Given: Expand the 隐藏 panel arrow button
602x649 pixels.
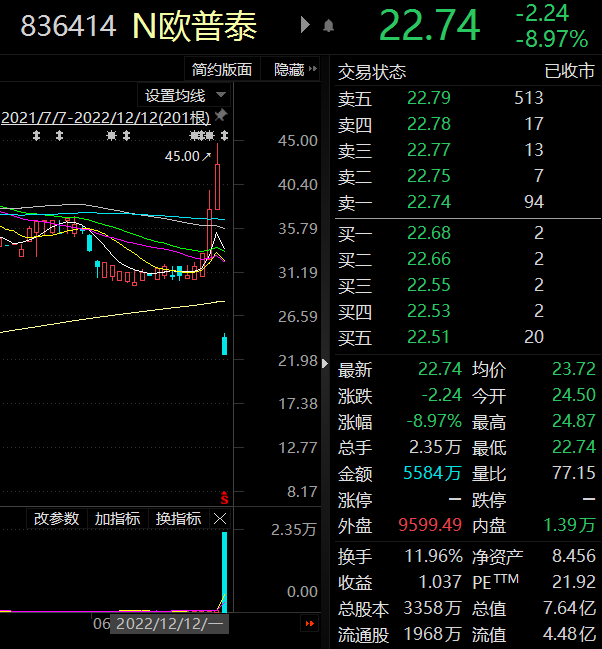Looking at the screenshot, I should tap(295, 70).
